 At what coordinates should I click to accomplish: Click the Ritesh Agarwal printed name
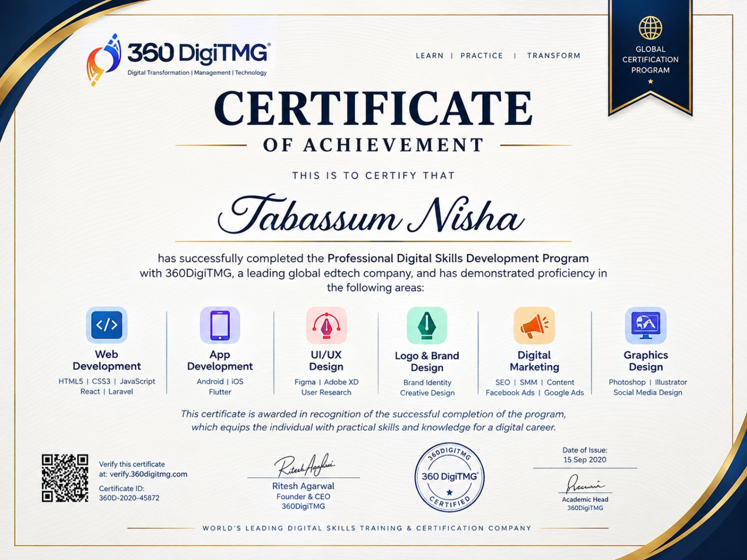click(x=303, y=486)
